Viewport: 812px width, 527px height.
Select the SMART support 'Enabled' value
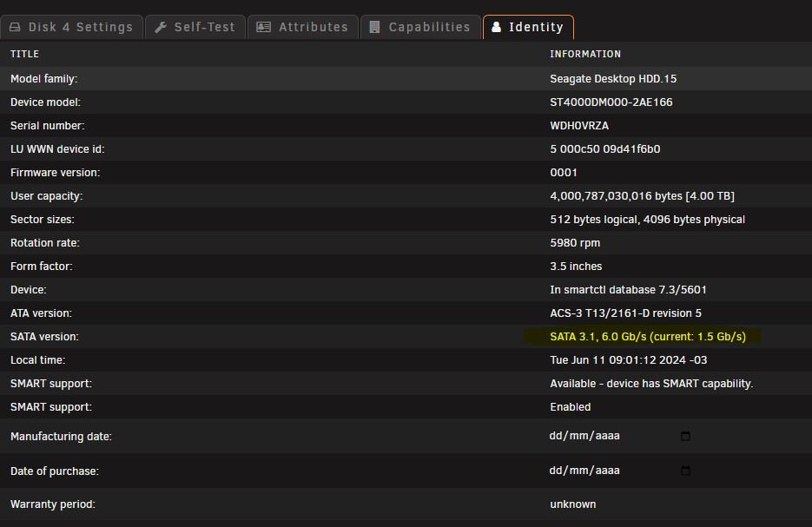point(571,407)
